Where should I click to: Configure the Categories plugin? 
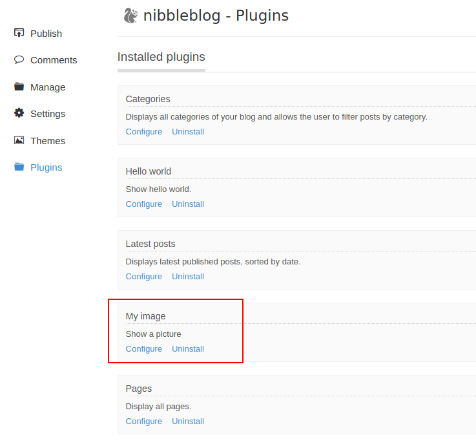point(144,132)
